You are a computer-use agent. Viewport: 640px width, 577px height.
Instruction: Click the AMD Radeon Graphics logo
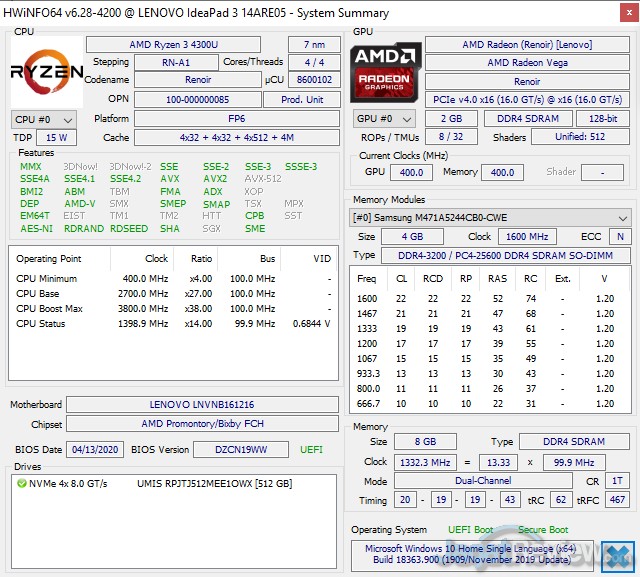[x=385, y=72]
